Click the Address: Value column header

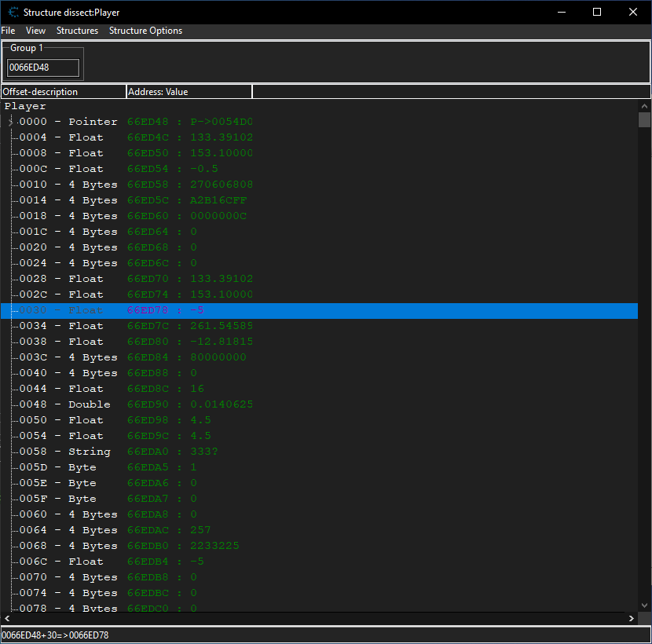click(189, 92)
